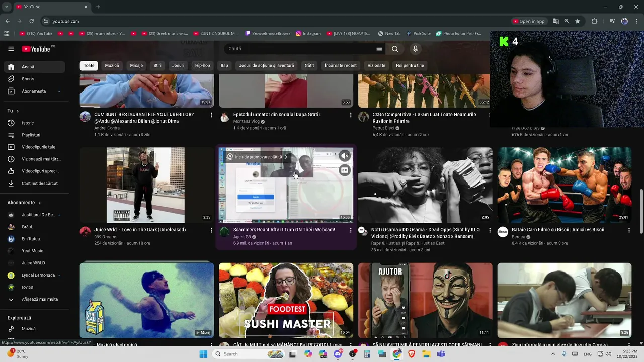Open options menu for Juice Wrld video
This screenshot has width=644, height=362.
click(x=211, y=230)
